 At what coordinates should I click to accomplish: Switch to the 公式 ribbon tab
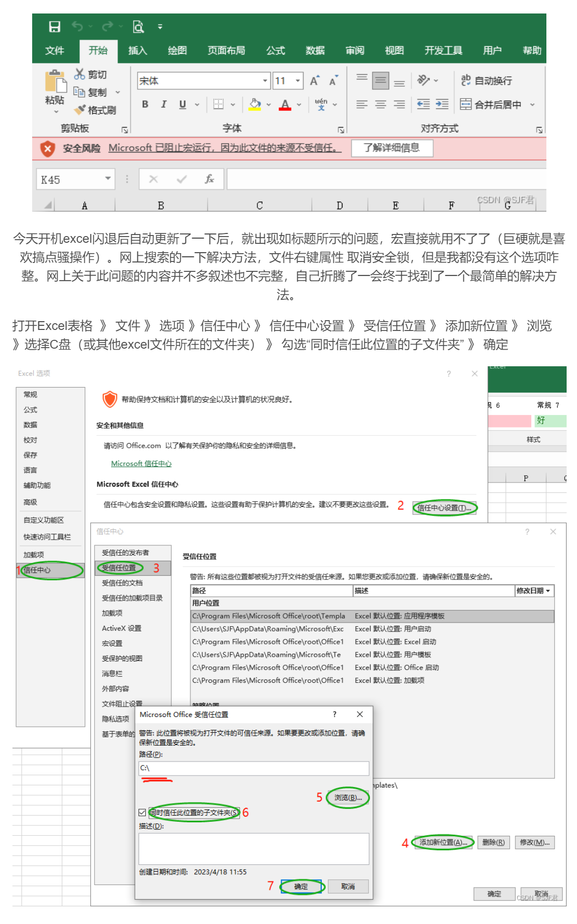276,50
